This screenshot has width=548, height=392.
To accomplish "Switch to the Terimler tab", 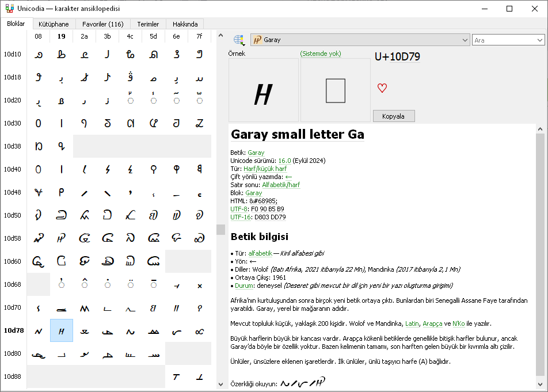I will [148, 24].
